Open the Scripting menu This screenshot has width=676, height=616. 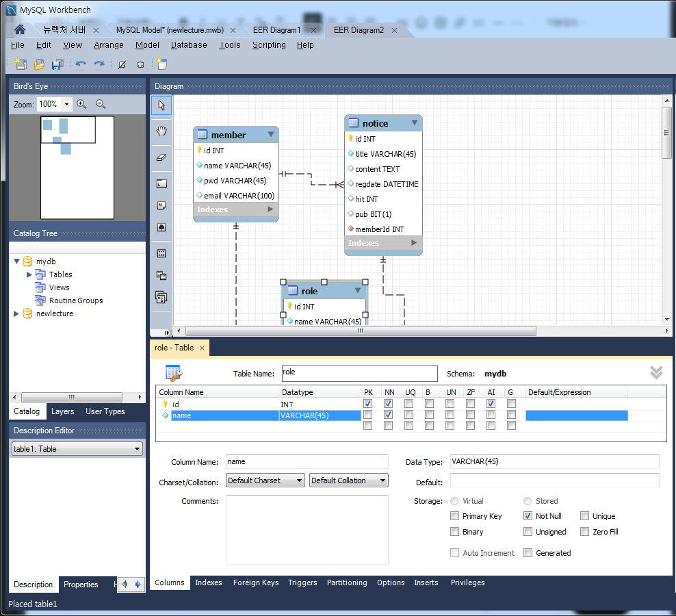[x=269, y=45]
